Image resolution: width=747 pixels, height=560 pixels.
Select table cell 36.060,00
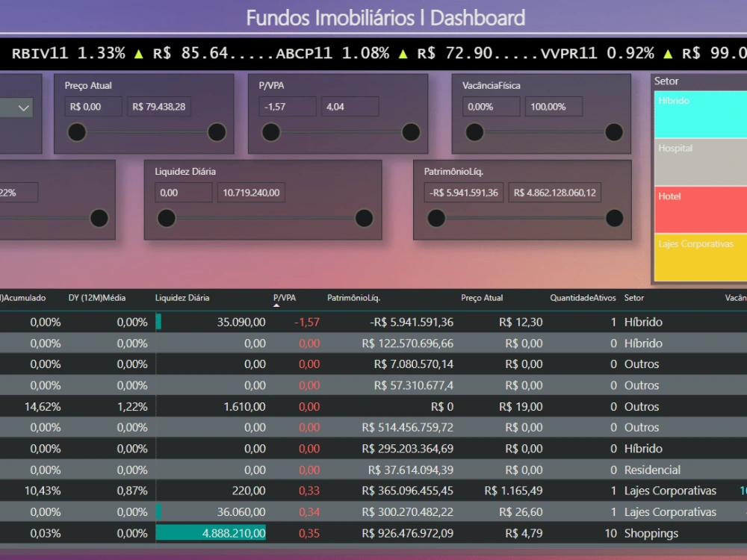(x=241, y=512)
